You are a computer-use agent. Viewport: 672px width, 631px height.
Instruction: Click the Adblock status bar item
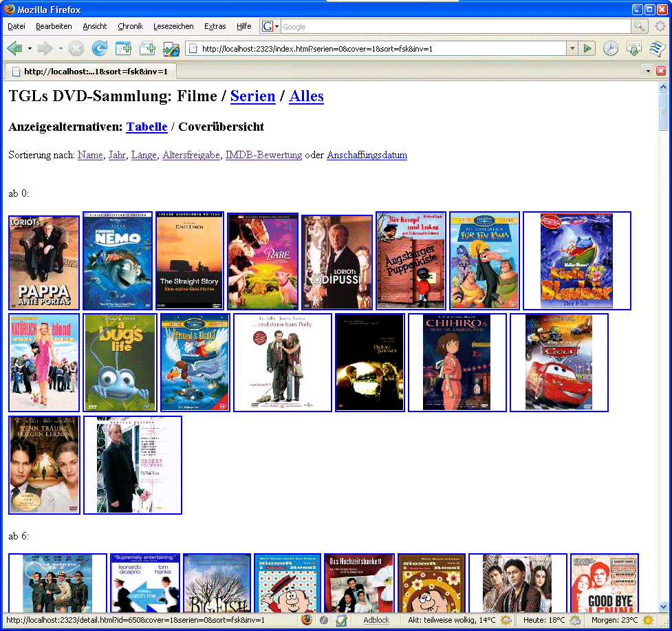coord(376,620)
